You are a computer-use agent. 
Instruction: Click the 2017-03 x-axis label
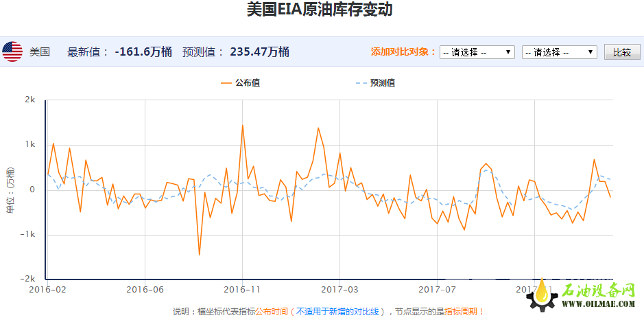339,289
